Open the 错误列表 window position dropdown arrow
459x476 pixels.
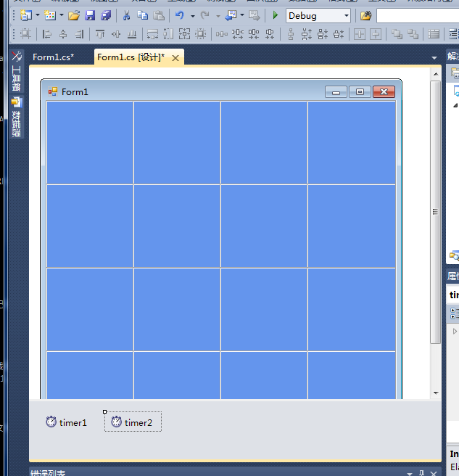409,474
